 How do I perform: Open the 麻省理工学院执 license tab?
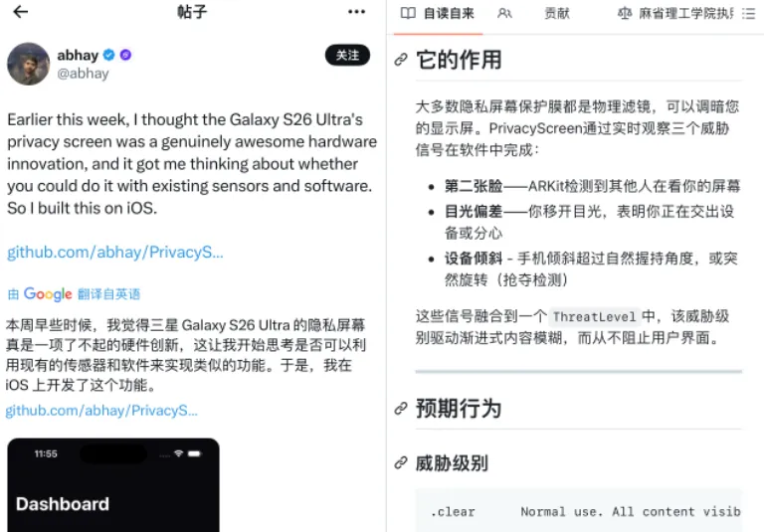[676, 14]
